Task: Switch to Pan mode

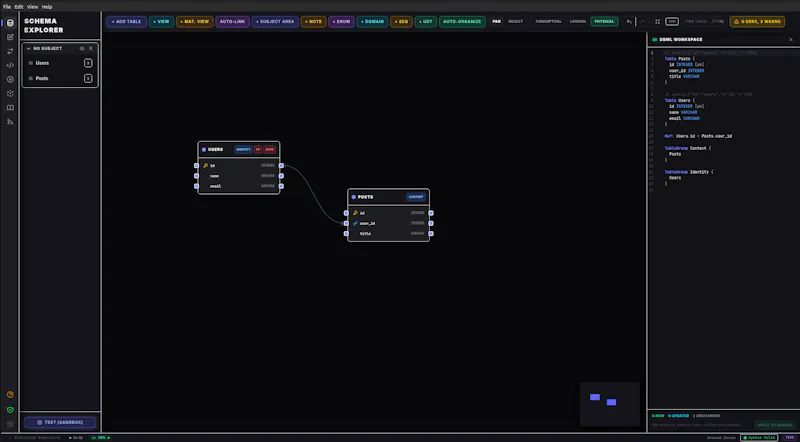Action: pyautogui.click(x=496, y=21)
